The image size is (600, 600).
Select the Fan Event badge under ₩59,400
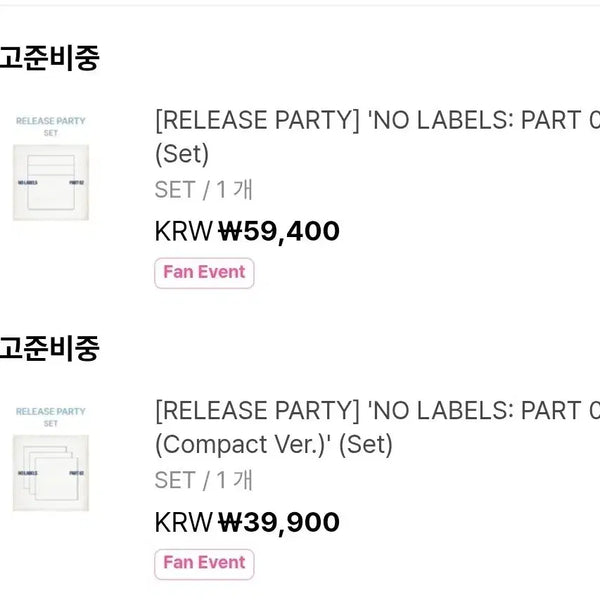click(x=204, y=273)
